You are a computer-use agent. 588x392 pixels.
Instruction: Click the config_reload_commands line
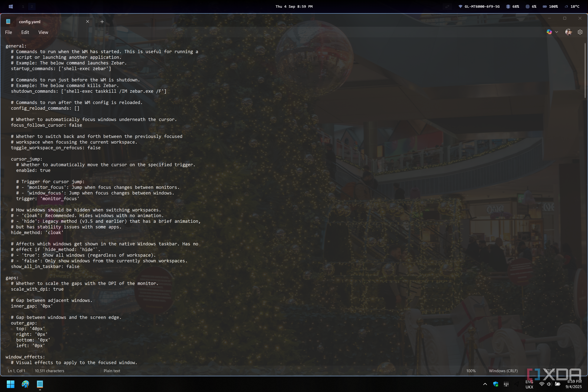click(45, 108)
